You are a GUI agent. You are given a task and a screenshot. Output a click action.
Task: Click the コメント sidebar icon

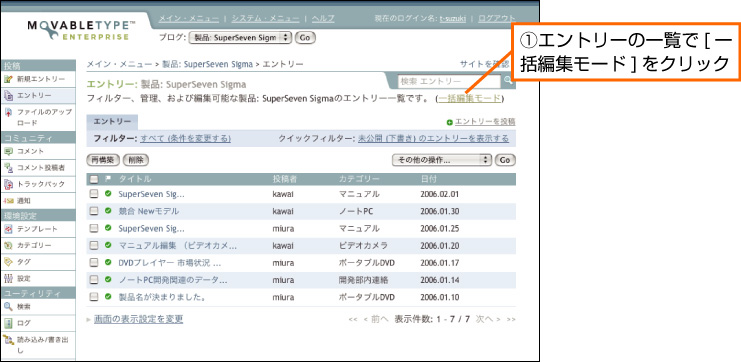coord(8,151)
